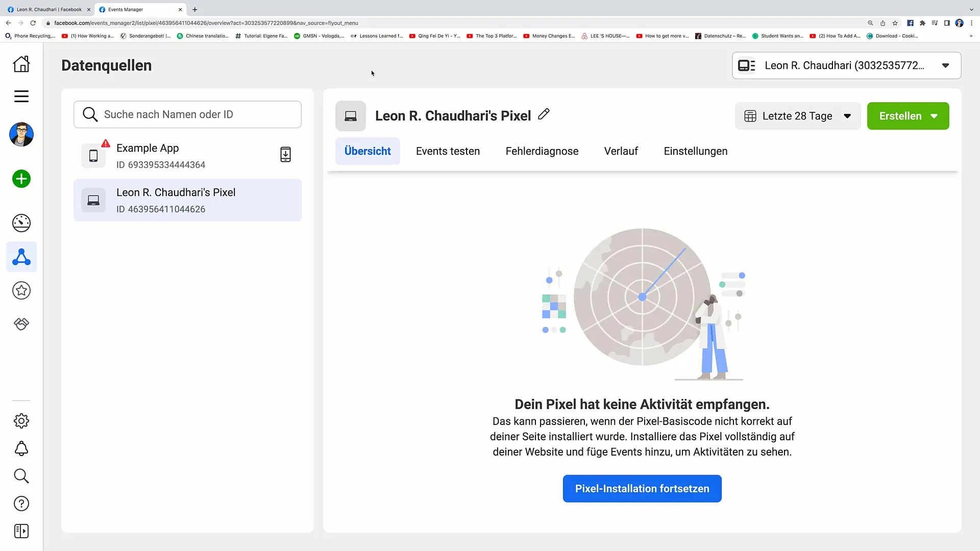980x551 pixels.
Task: Toggle the download icon on Example App row
Action: point(285,155)
